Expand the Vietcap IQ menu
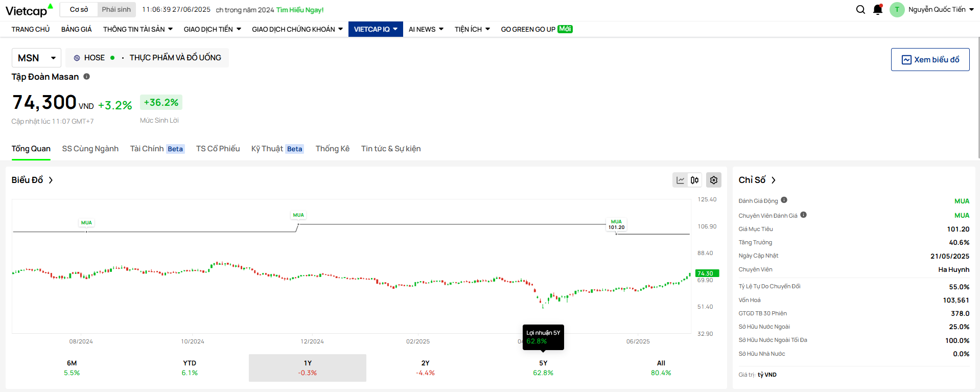Screen dimensions: 980x392 (x=376, y=29)
